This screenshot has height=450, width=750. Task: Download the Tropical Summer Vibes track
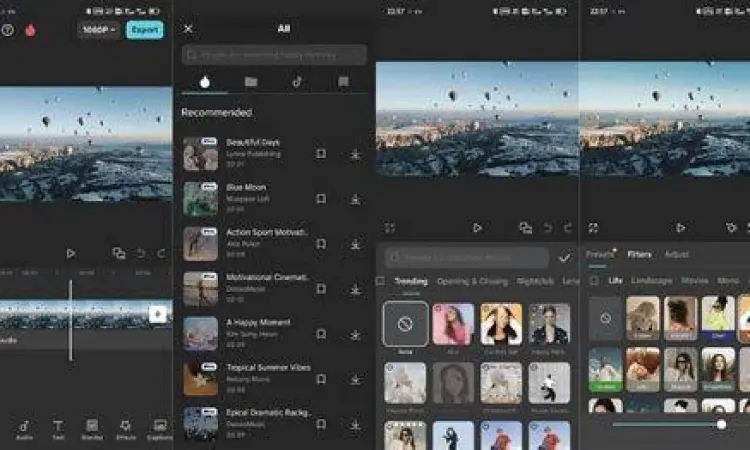(x=355, y=380)
